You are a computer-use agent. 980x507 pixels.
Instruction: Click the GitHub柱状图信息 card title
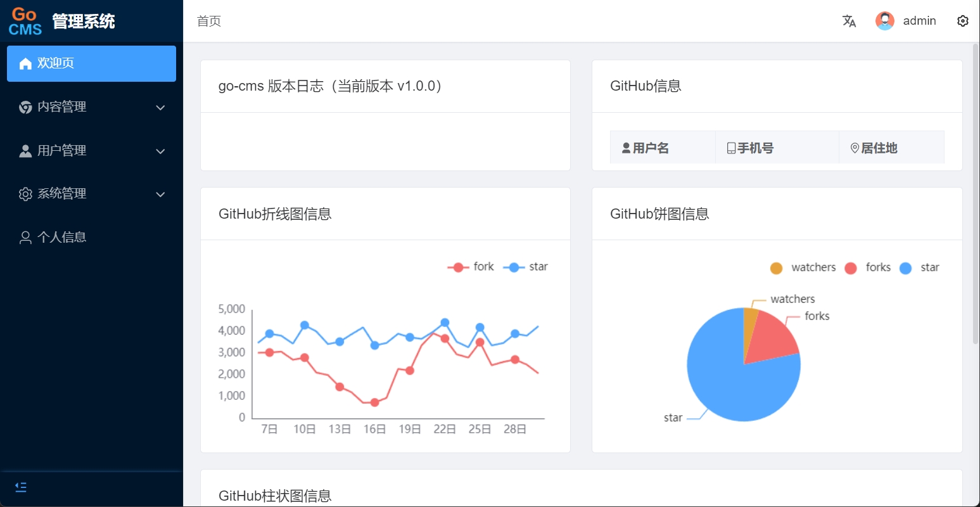click(x=275, y=496)
